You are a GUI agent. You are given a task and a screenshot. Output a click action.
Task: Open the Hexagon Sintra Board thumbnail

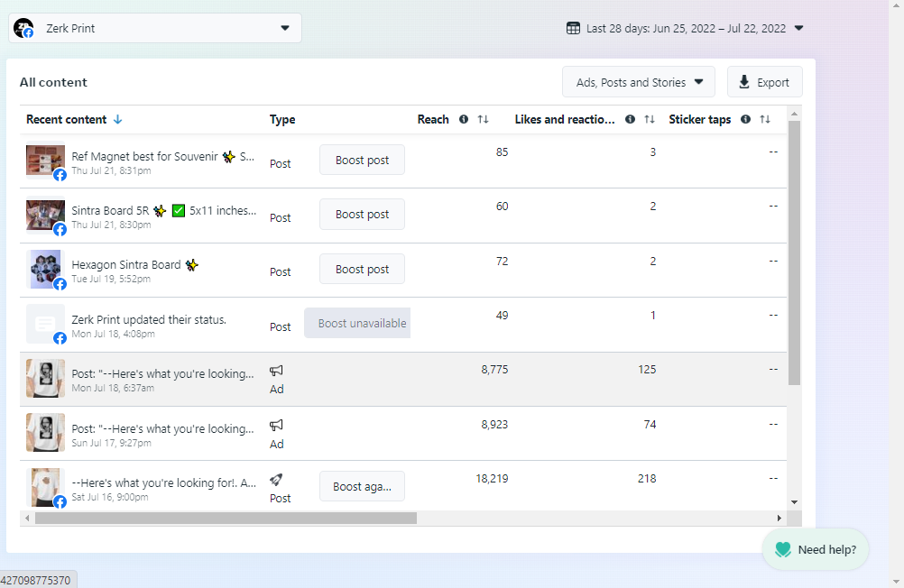pyautogui.click(x=45, y=270)
